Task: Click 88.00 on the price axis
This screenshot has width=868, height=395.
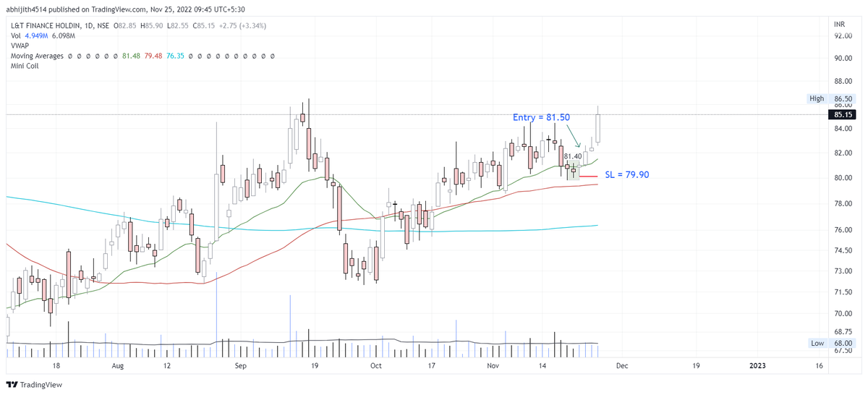Action: pyautogui.click(x=843, y=82)
